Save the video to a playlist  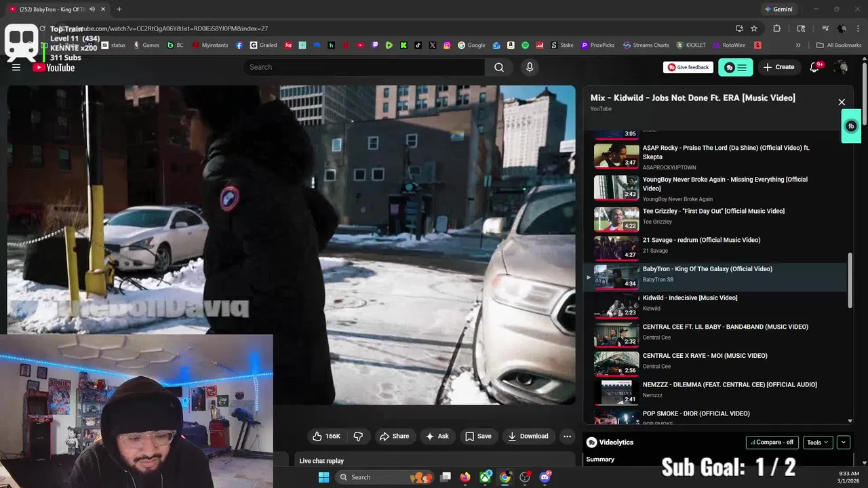pos(478,436)
